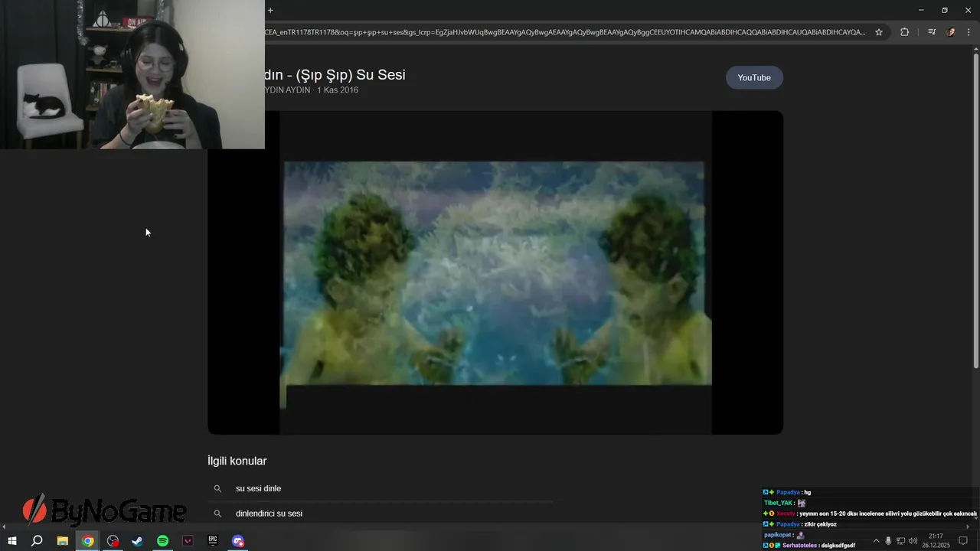The height and width of the screenshot is (551, 980).
Task: Bookmark this page with the star icon
Action: pyautogui.click(x=879, y=32)
